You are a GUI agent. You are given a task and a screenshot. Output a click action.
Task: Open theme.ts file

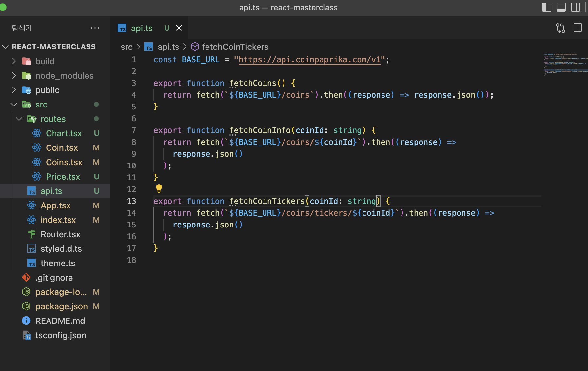[x=58, y=263]
